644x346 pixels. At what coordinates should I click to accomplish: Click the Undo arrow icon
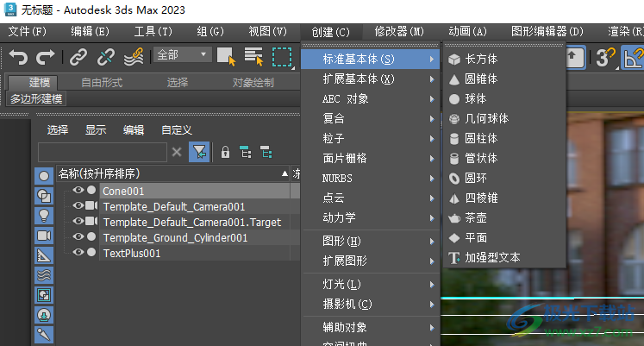click(18, 57)
